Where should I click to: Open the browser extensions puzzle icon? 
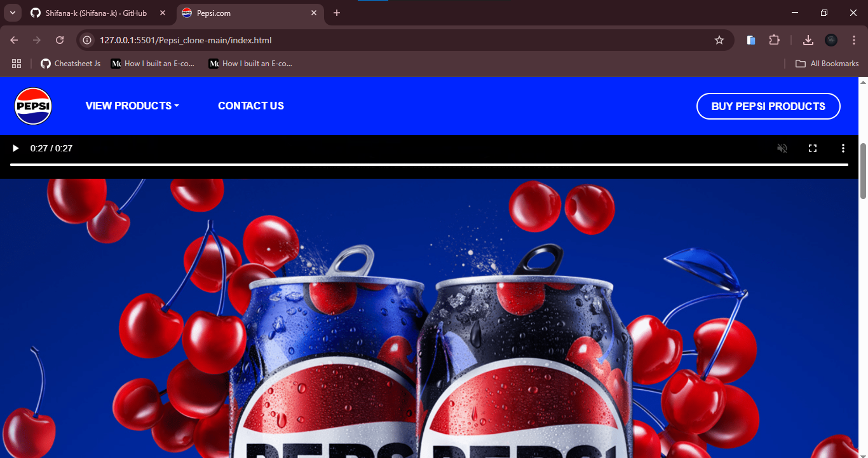(x=774, y=40)
